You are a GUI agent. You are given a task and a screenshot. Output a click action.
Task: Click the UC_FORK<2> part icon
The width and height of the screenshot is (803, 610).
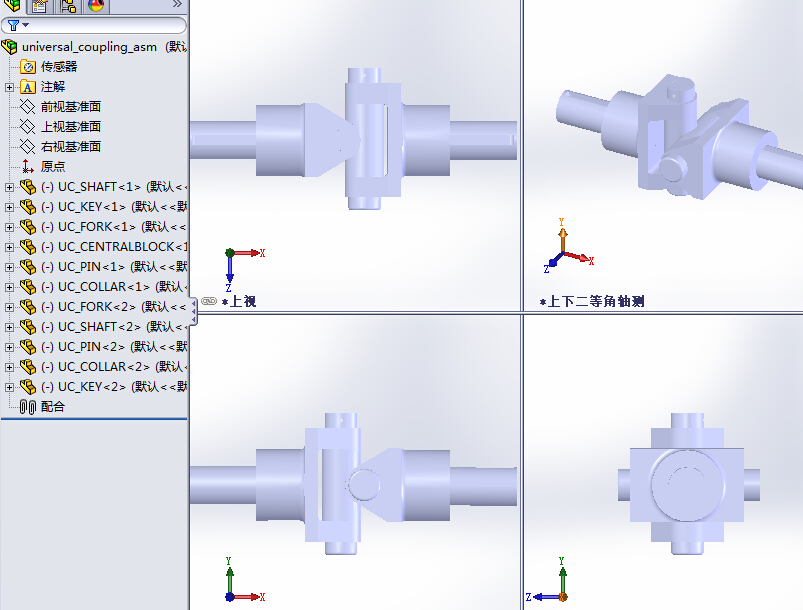(x=28, y=306)
